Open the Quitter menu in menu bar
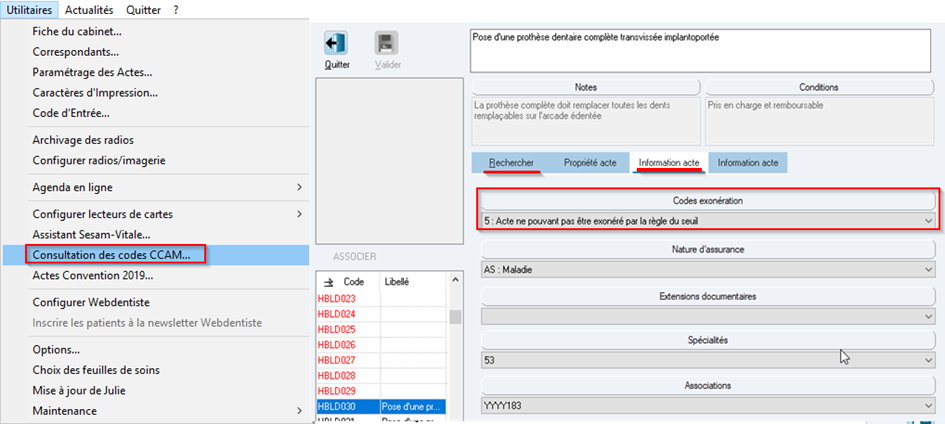 tap(143, 10)
